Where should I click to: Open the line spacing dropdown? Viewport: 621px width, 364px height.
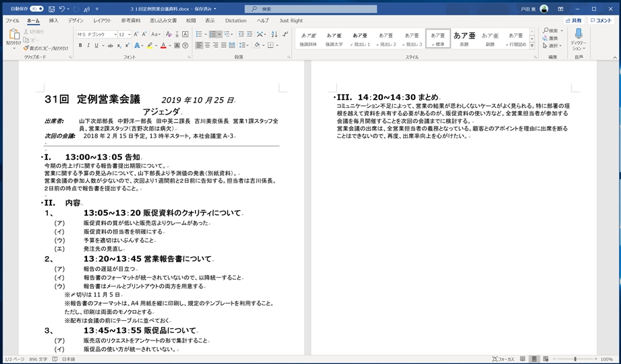(x=244, y=46)
